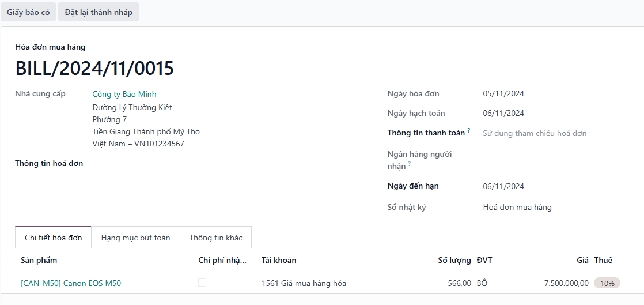Image resolution: width=644 pixels, height=305 pixels.
Task: Click the Sổ nhật ký value Hoá đơn mua hàng
Action: pyautogui.click(x=517, y=208)
